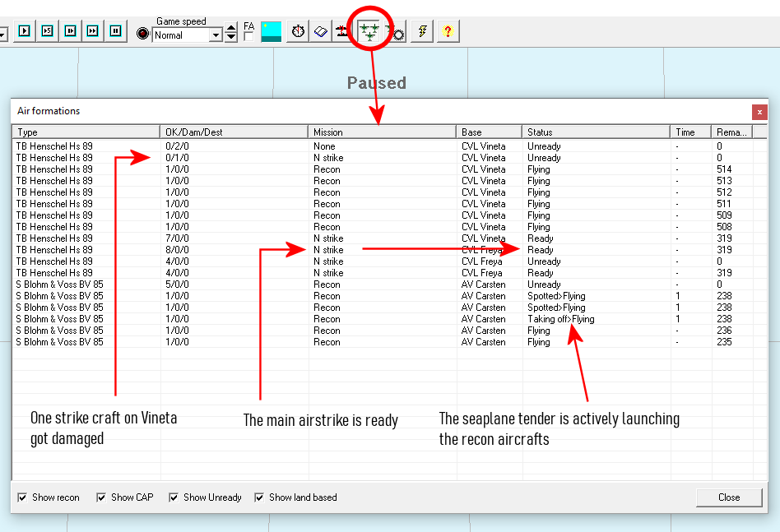Click the lightning bolt toolbar icon
The width and height of the screenshot is (780, 532).
tap(422, 32)
